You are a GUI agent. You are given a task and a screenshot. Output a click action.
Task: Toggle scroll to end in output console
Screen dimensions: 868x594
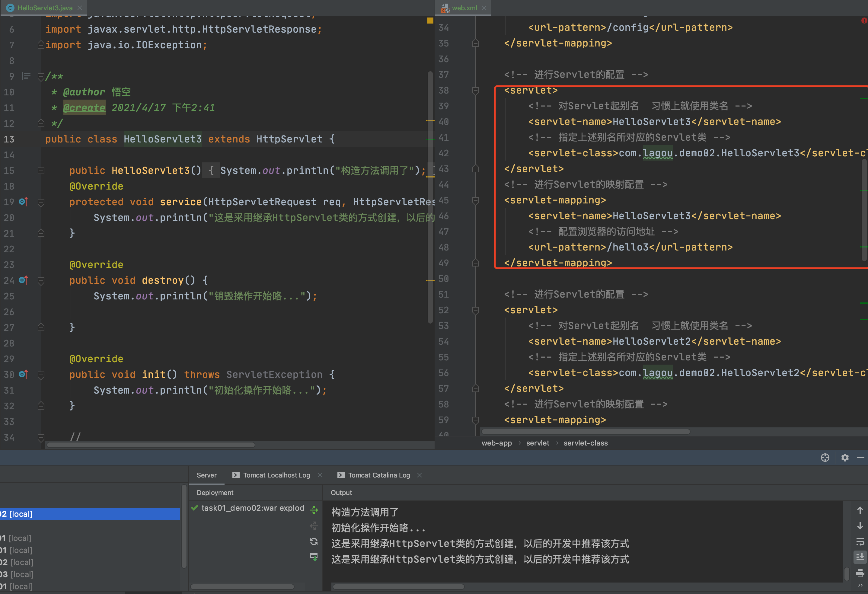860,557
